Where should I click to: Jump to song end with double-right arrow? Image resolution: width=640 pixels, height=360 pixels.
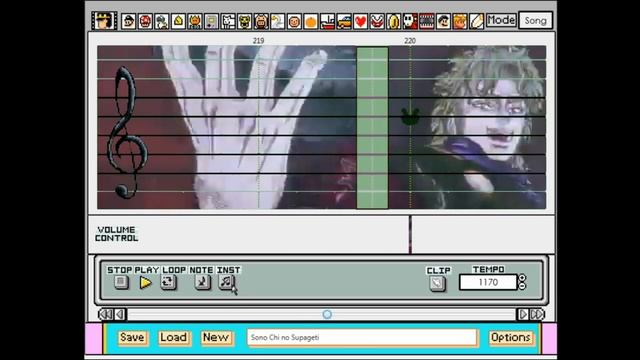537,314
